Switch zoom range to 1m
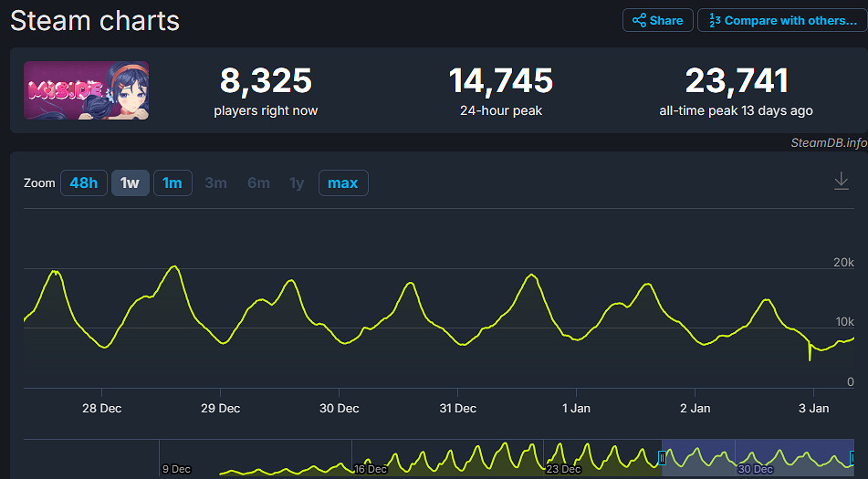 pos(172,182)
